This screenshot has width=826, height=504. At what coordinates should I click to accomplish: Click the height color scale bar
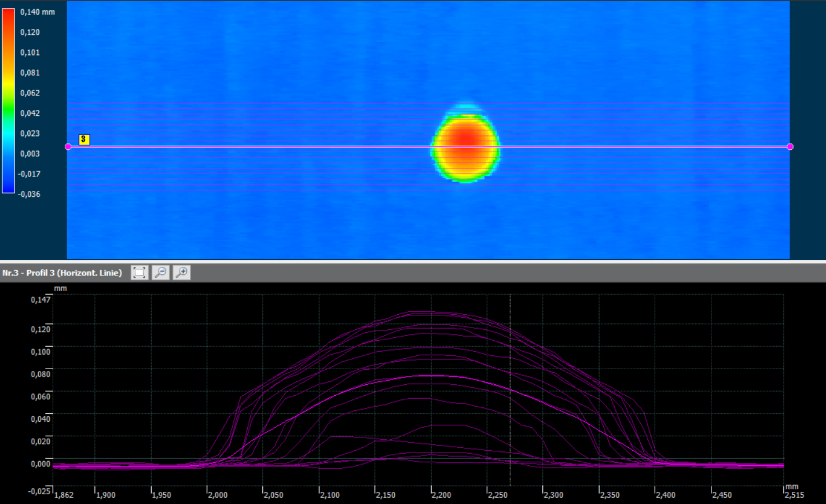coord(8,101)
